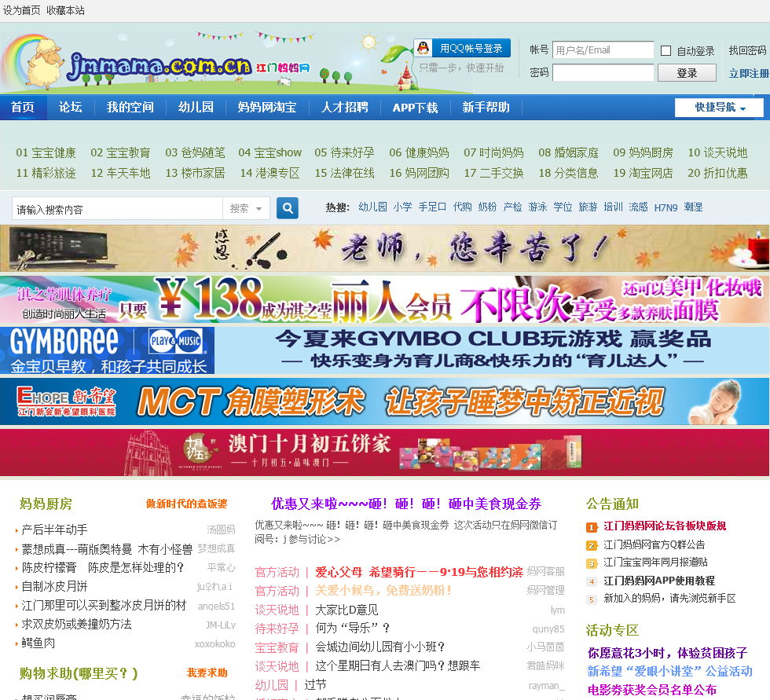
Task: Open post 何为“导乐”？
Action: (x=353, y=629)
